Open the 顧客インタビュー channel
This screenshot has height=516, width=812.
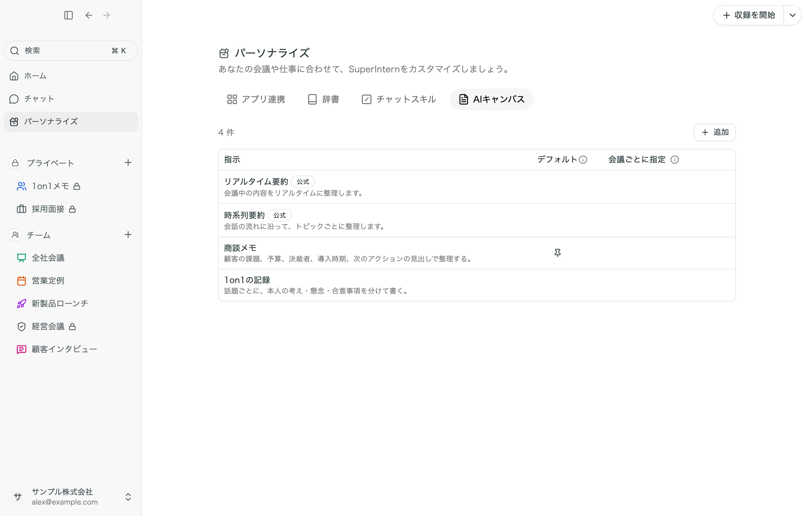pos(71,349)
